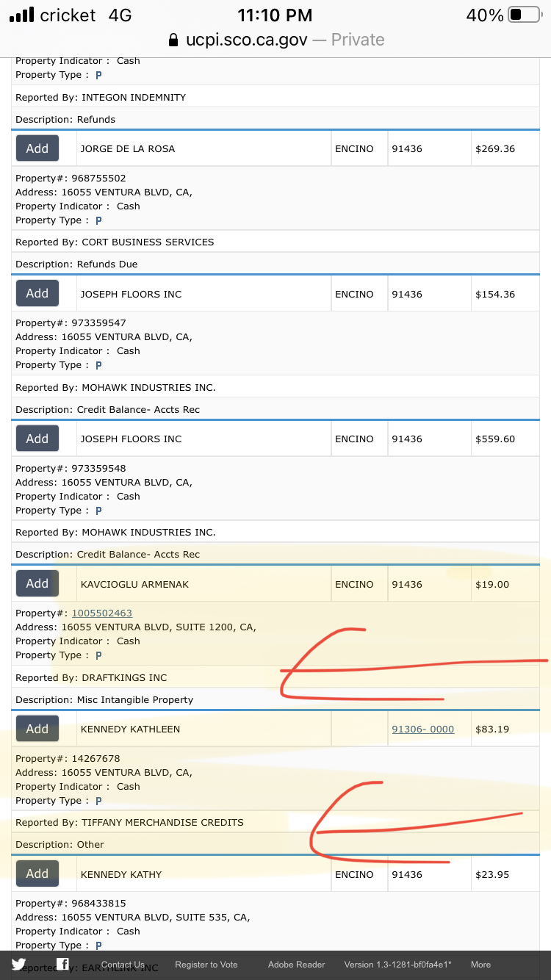Open Register to Vote footer link
Screen dimensions: 551x980
(206, 965)
